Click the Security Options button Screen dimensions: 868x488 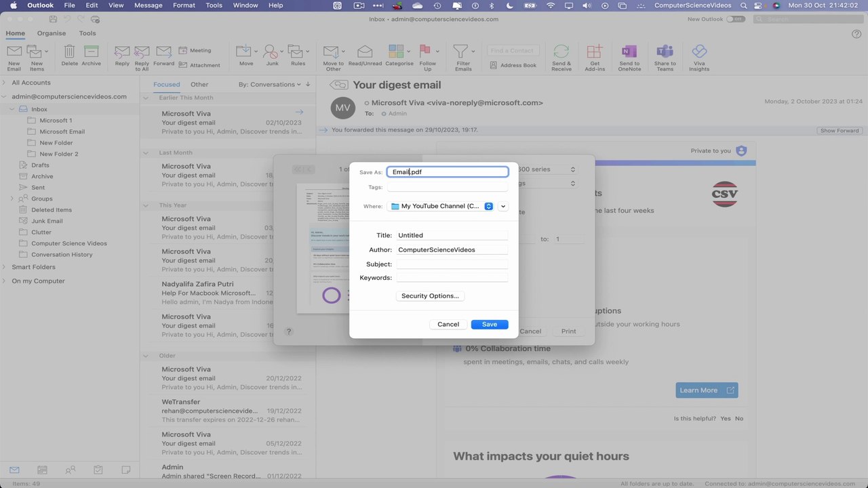click(430, 296)
